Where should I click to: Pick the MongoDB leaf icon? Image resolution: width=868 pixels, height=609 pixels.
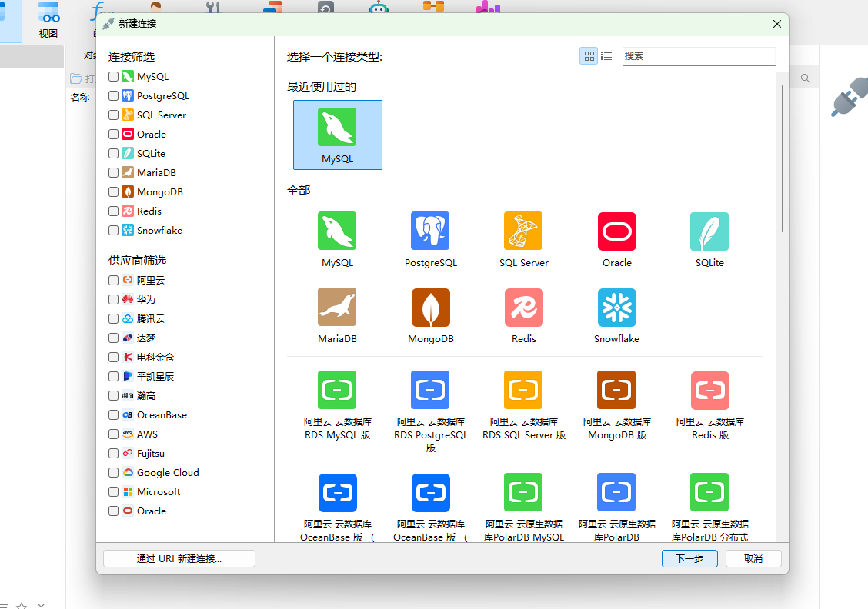pyautogui.click(x=430, y=307)
